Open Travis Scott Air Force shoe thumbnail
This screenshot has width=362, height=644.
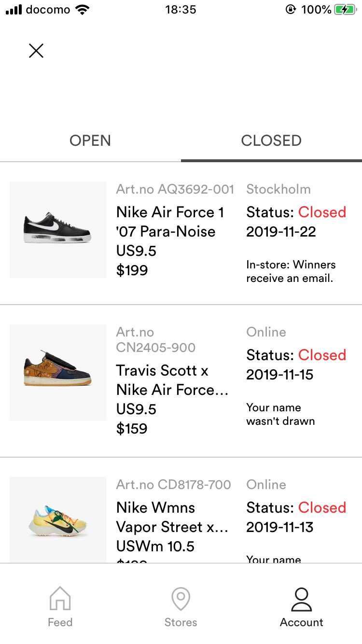58,373
